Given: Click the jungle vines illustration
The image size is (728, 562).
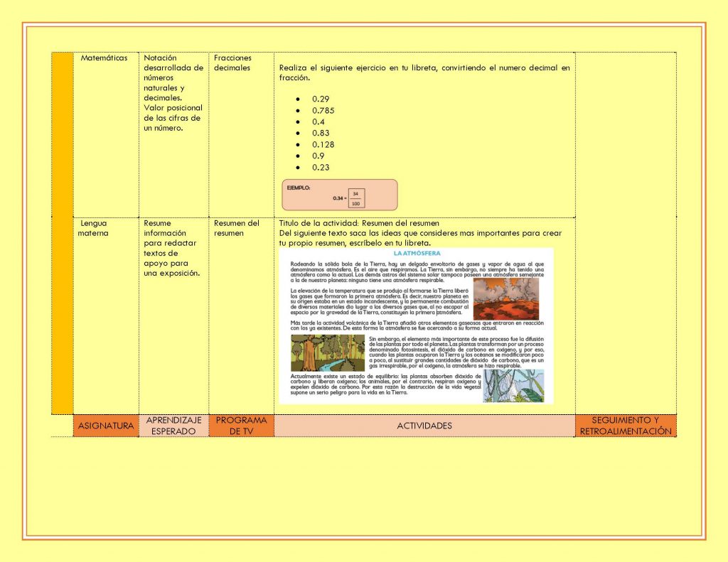Looking at the screenshot, I should [513, 386].
